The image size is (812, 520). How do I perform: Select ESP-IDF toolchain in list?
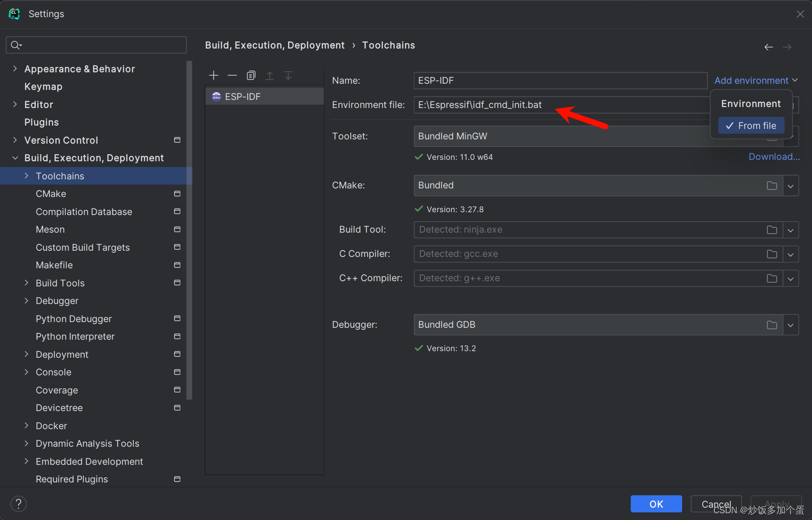(x=264, y=97)
